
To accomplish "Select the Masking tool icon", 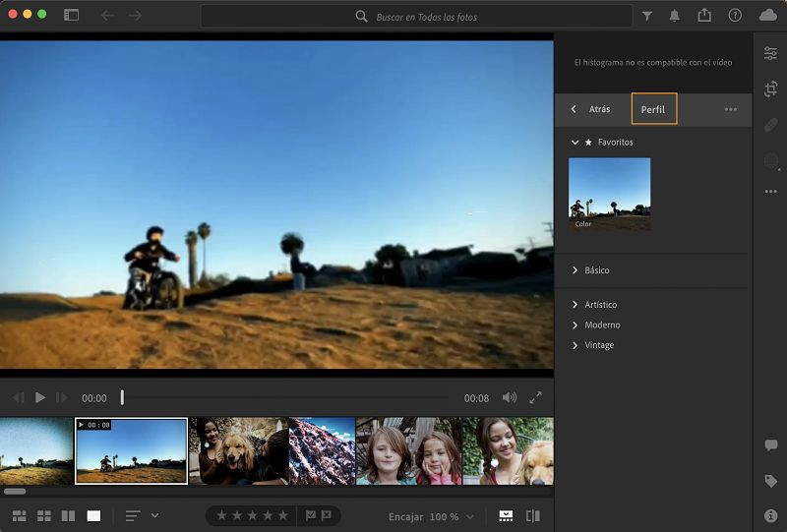I will (x=771, y=161).
